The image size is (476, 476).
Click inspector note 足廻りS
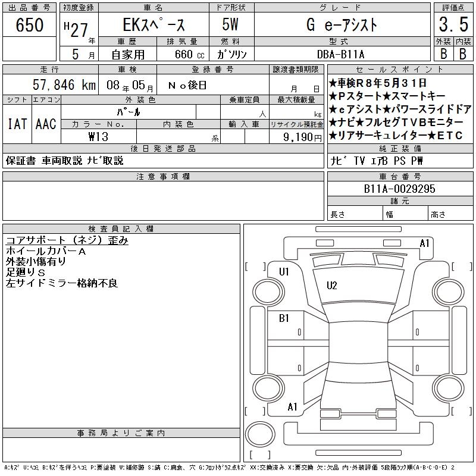point(26,273)
